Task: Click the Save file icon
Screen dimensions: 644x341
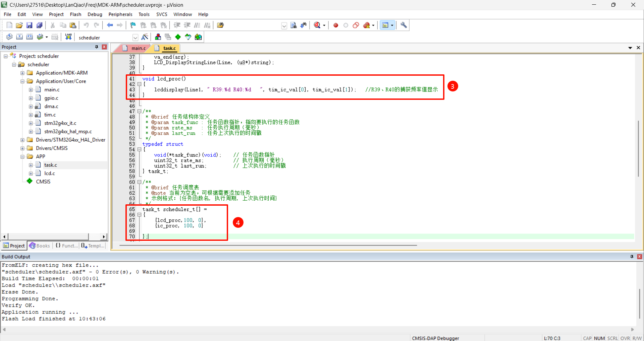Action: [x=29, y=25]
